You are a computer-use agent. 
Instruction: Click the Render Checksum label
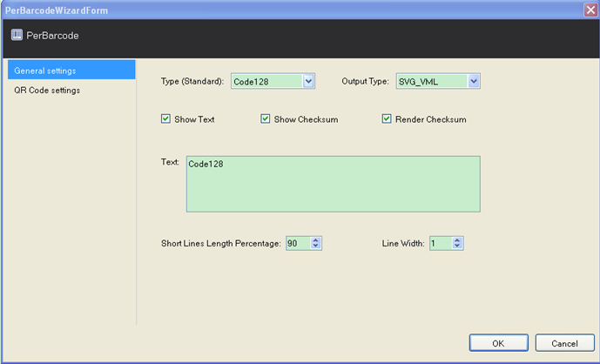(431, 119)
